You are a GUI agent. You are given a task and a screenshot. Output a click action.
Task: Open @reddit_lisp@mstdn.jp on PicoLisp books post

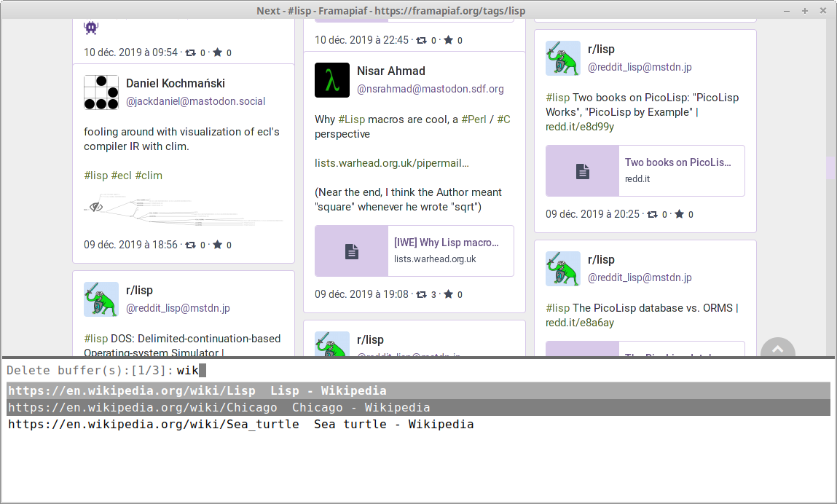coord(640,67)
